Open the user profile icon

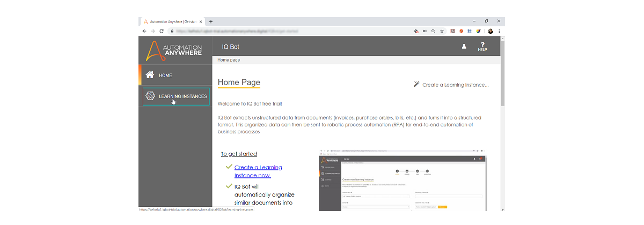464,47
